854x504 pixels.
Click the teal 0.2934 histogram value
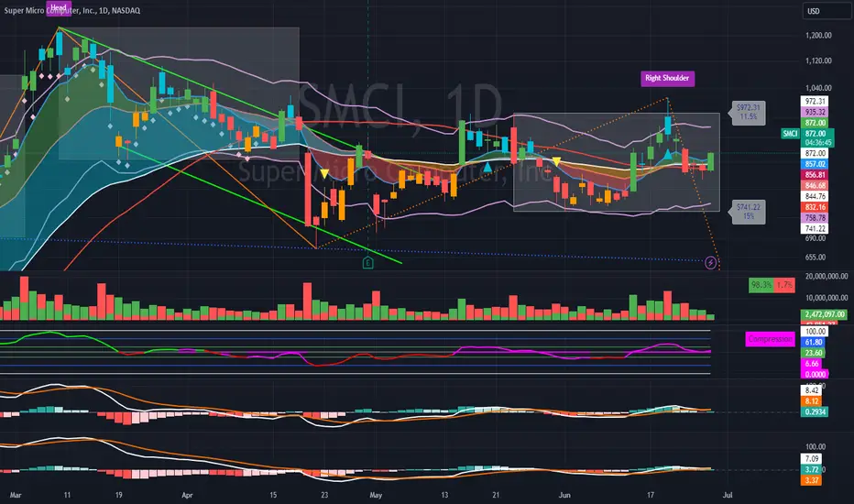[x=815, y=412]
